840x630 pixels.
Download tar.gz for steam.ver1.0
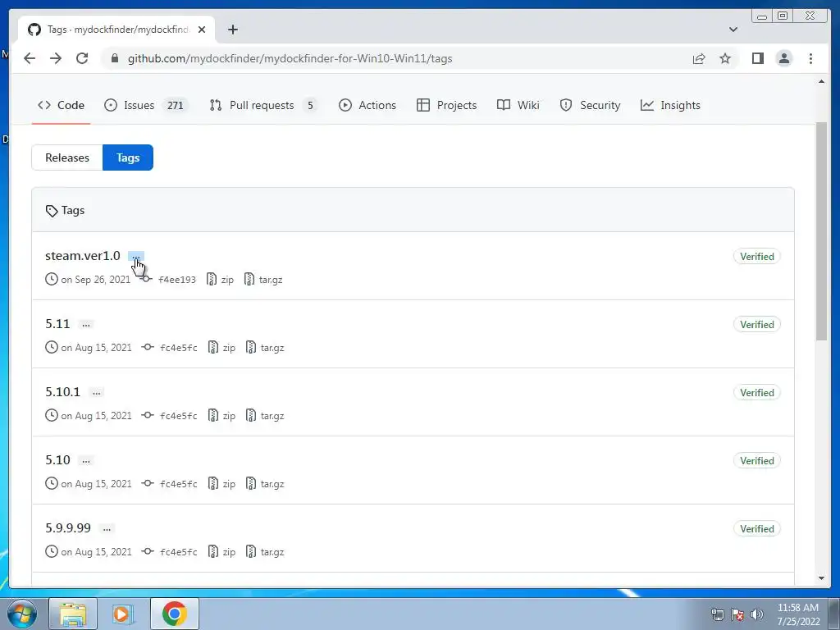coord(263,280)
